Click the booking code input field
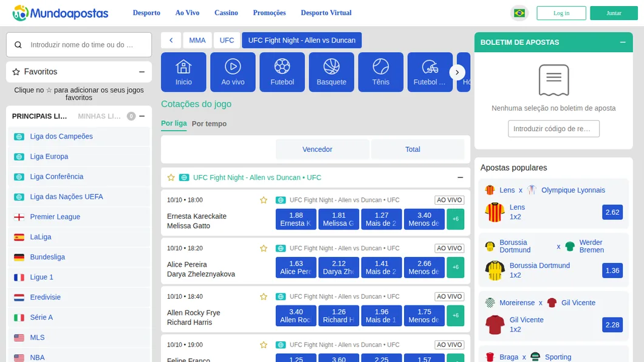This screenshot has width=644, height=362. tap(553, 129)
